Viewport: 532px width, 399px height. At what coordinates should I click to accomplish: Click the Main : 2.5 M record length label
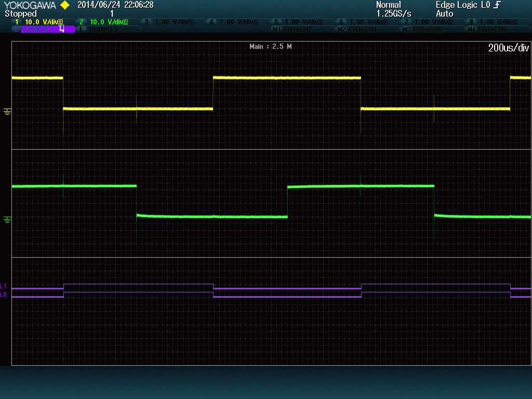(x=270, y=46)
